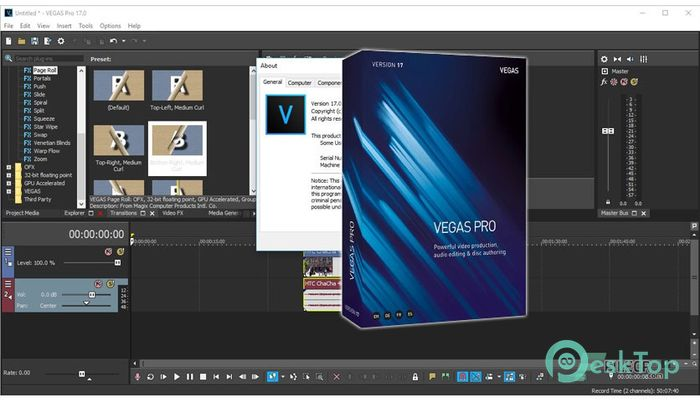Click the audio track Vol slider handle
700x400 pixels.
92,295
